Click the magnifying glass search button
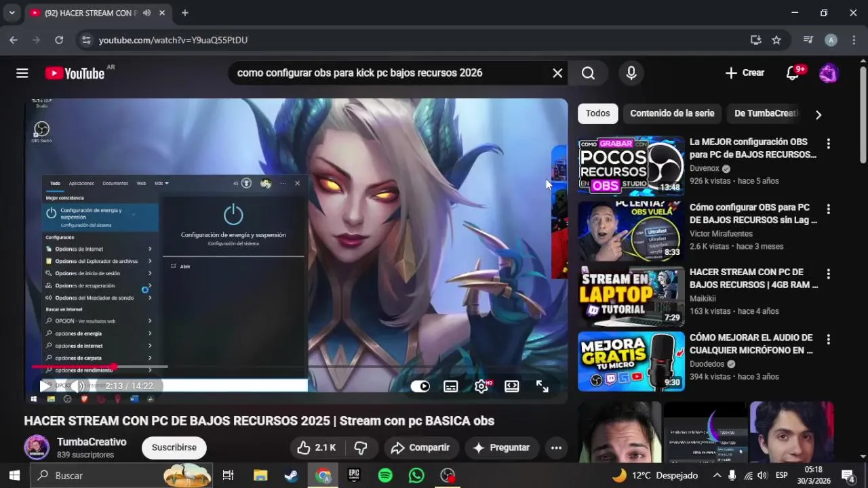The height and width of the screenshot is (488, 868). point(588,73)
